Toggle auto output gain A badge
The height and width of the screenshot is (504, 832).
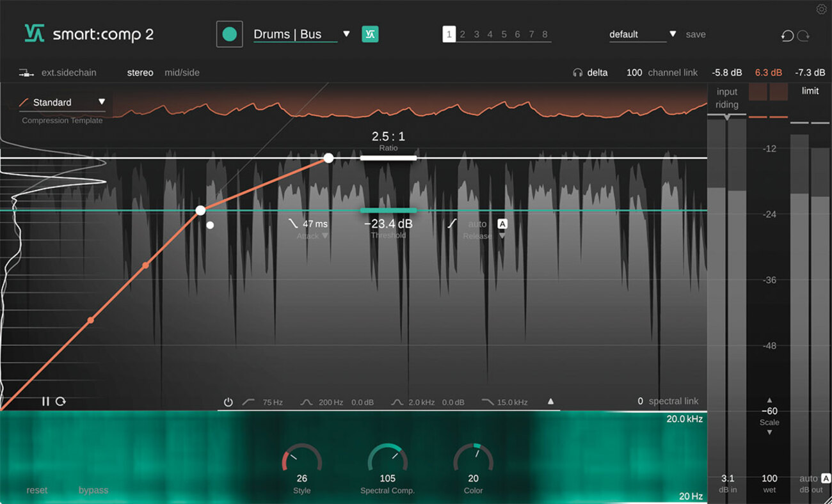pos(826,478)
